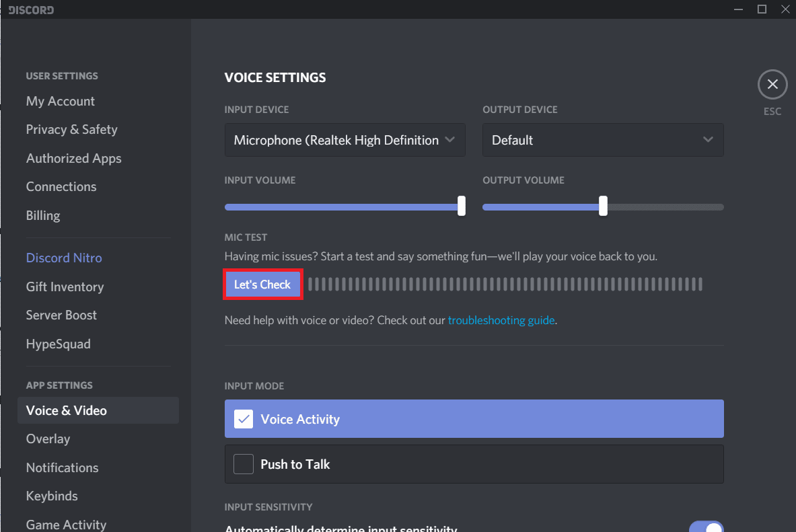Viewport: 796px width, 532px height.
Task: Switch to the Notifications section
Action: [x=62, y=467]
